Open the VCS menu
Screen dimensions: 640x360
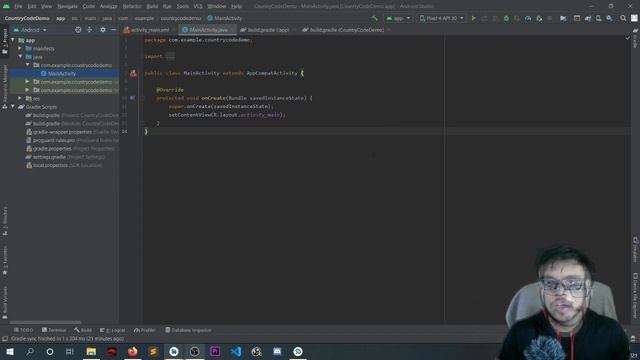tap(198, 6)
